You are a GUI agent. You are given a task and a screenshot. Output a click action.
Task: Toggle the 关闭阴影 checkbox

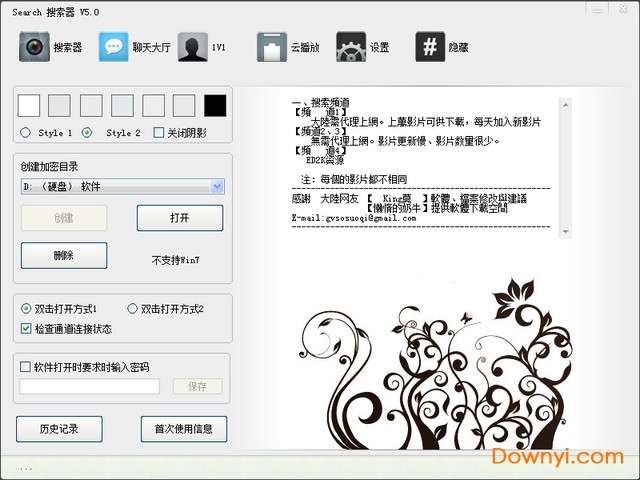pos(159,132)
